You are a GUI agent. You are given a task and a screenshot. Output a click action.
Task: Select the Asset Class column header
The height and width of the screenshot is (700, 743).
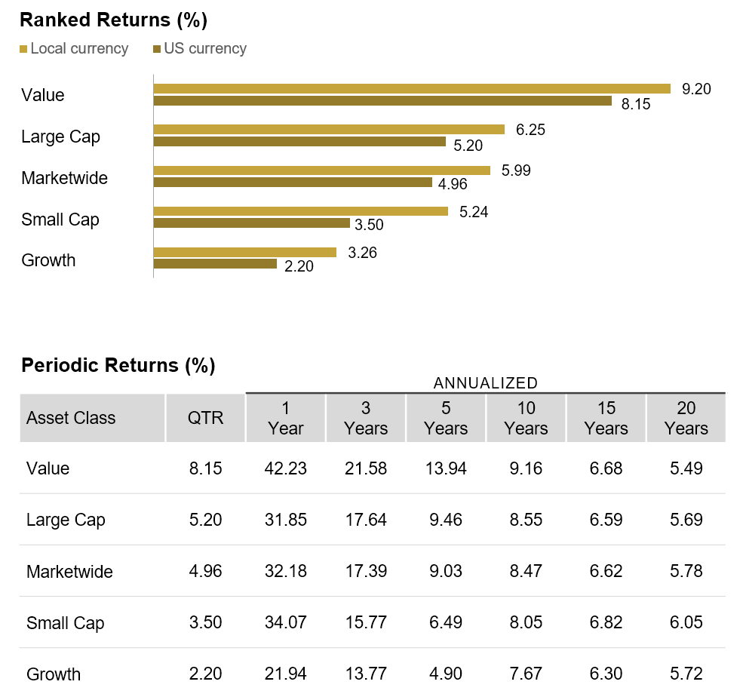[x=71, y=418]
